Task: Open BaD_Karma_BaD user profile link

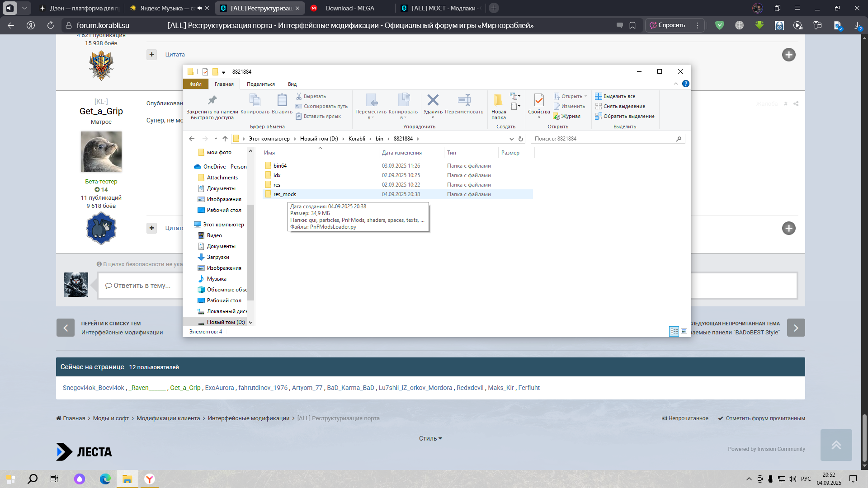Action: pyautogui.click(x=350, y=388)
